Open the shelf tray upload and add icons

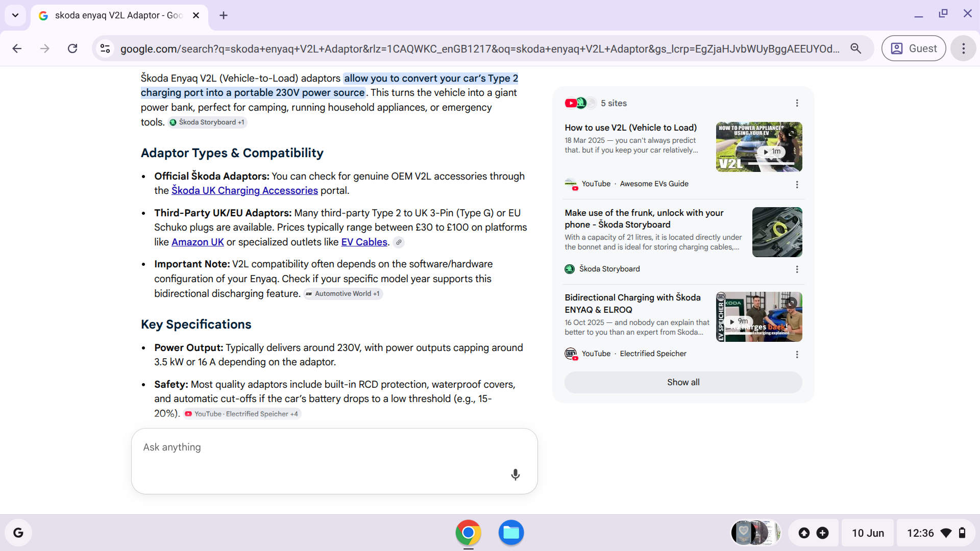coord(813,533)
